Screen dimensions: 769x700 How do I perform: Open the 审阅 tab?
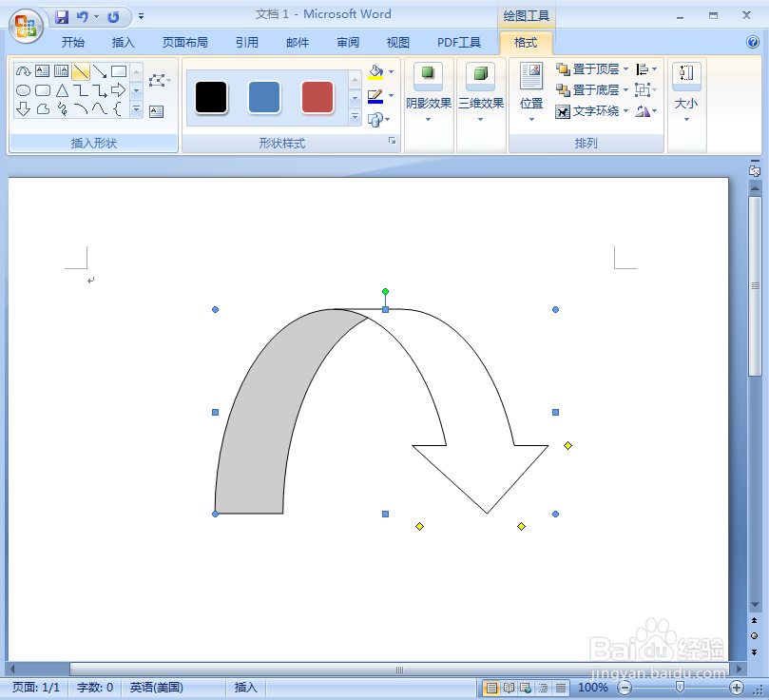(x=348, y=43)
